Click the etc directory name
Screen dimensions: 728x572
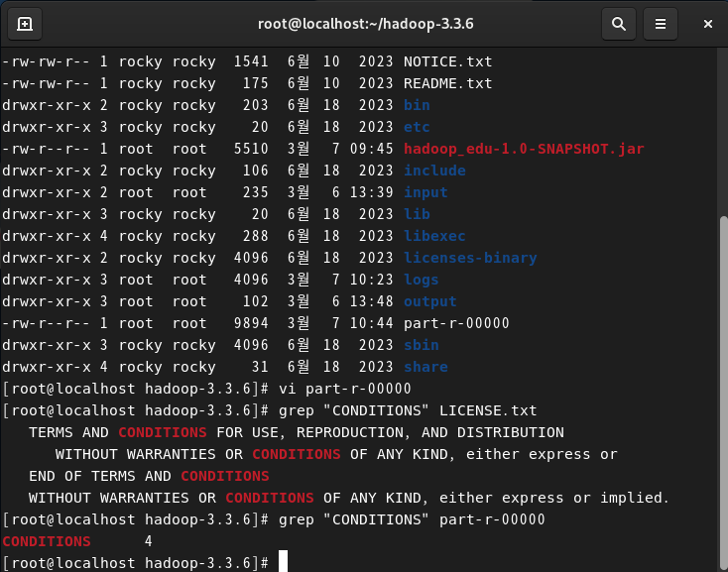[x=417, y=127]
